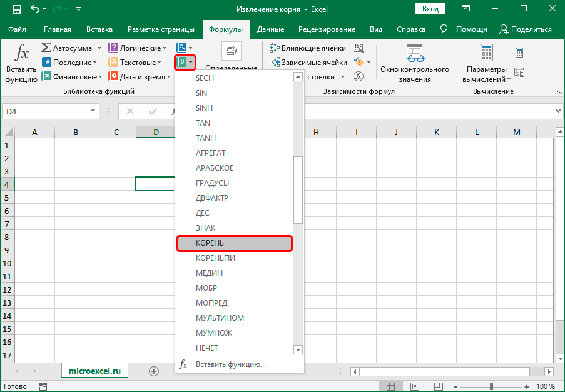Click the Вставить функцию fx ribbon button
The width and height of the screenshot is (565, 392).
(21, 64)
